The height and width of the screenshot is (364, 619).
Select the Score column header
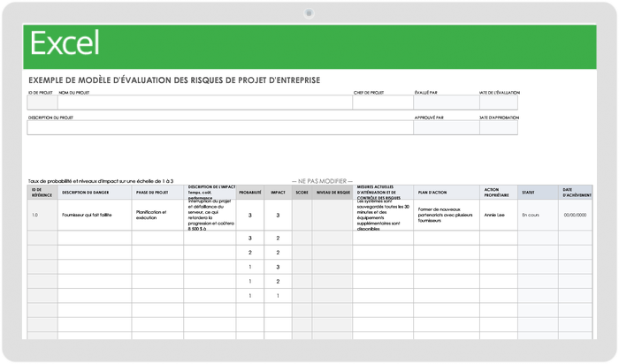[302, 192]
